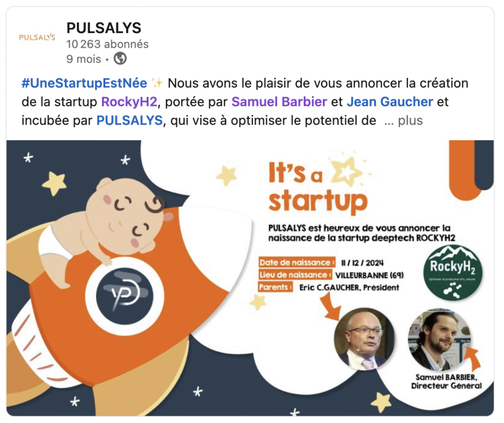Click the round RockyH2 green logo
The height and width of the screenshot is (423, 504).
(x=453, y=273)
